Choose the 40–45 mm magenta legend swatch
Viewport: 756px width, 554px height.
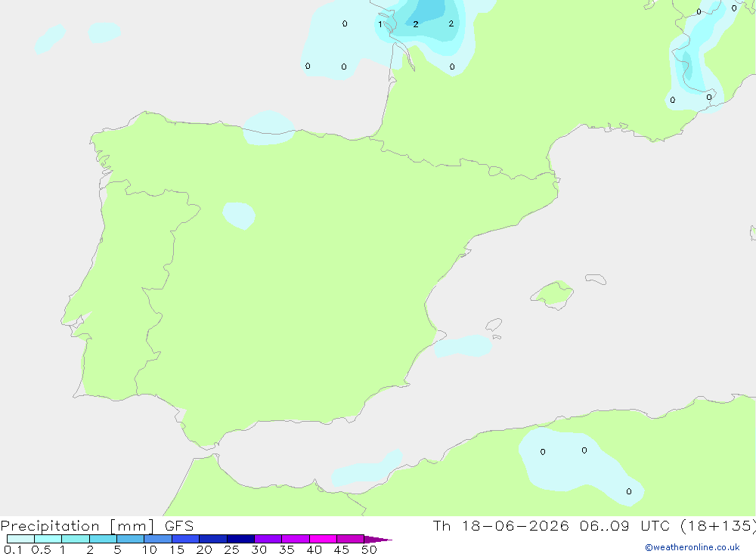[323, 539]
